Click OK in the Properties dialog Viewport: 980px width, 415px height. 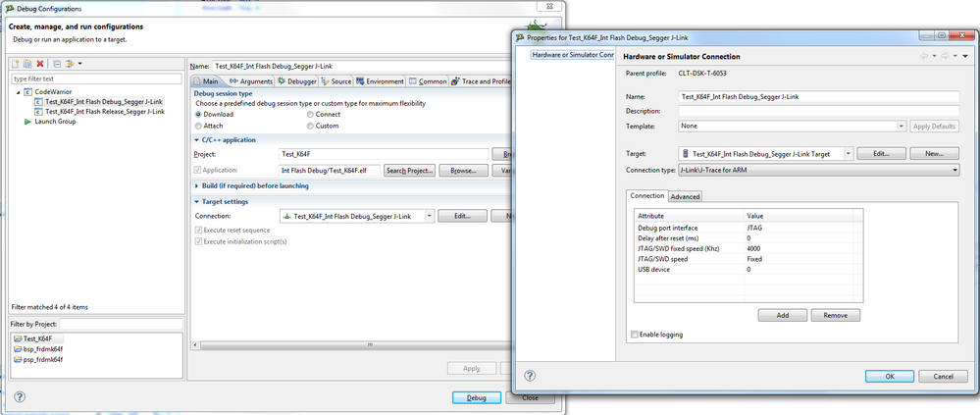tap(890, 377)
